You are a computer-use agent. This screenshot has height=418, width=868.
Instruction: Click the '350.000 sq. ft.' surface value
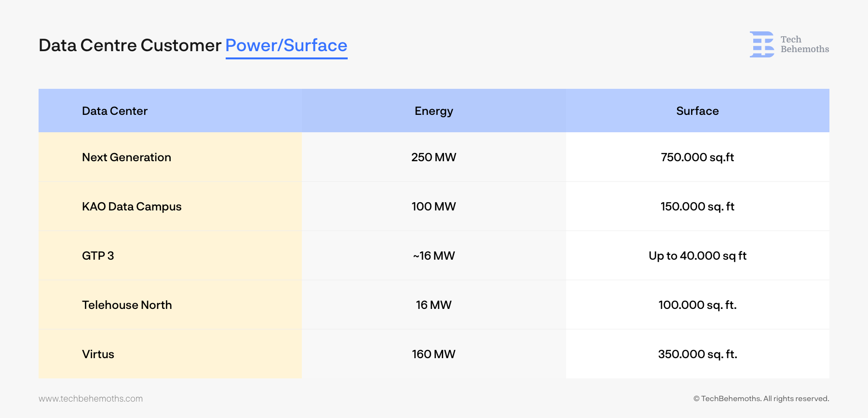(x=697, y=354)
